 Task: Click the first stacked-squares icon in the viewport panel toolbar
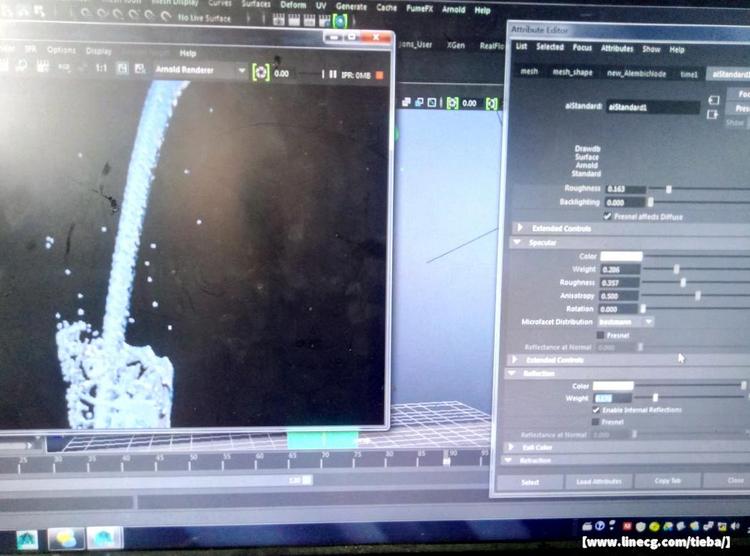click(x=407, y=102)
